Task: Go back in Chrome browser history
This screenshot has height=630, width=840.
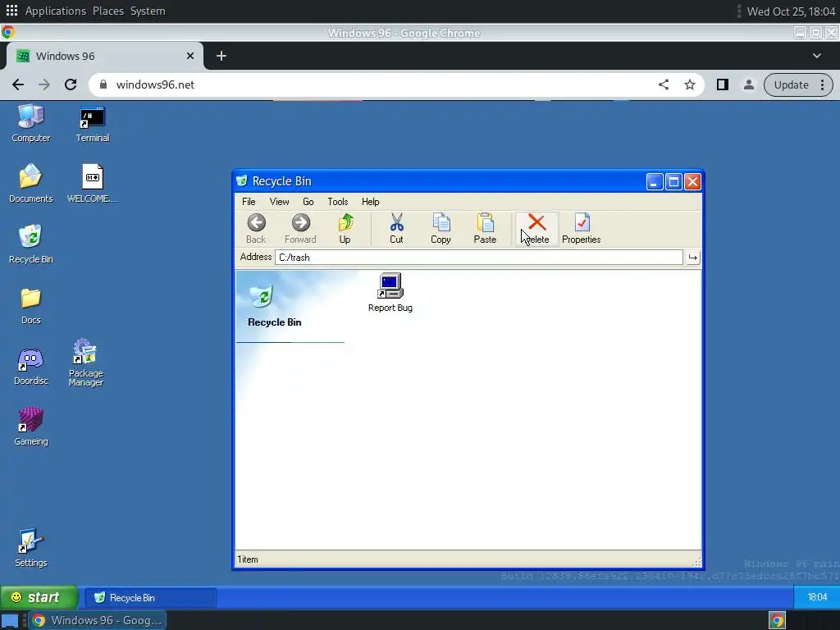Action: point(18,84)
